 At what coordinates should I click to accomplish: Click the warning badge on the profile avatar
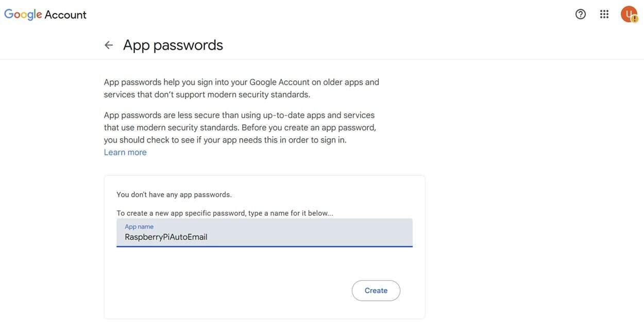(x=635, y=19)
